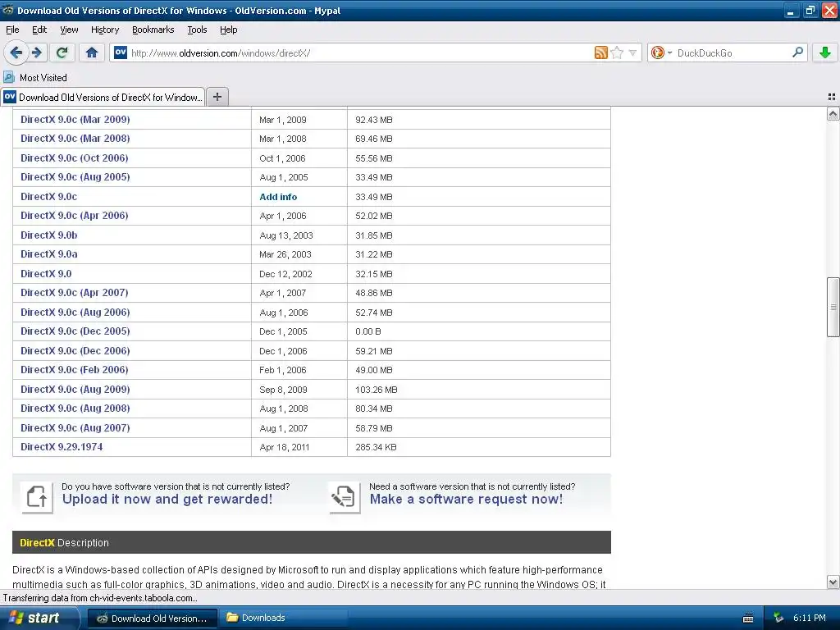The height and width of the screenshot is (630, 840).
Task: Click the search magnifier icon
Action: tap(797, 52)
